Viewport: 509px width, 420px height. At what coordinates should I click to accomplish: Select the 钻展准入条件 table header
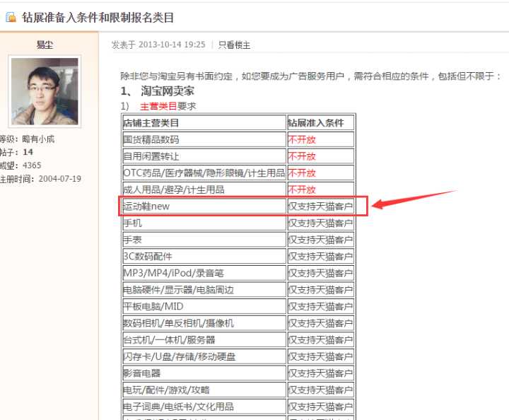tap(315, 122)
